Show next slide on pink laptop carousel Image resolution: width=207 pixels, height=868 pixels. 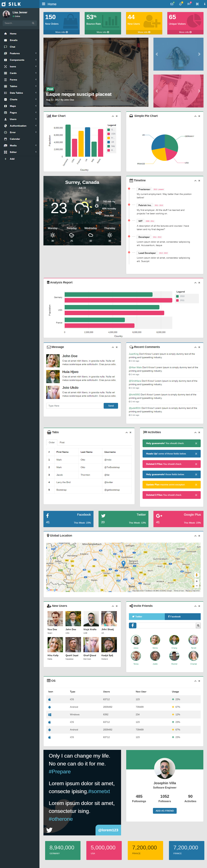(199, 91)
